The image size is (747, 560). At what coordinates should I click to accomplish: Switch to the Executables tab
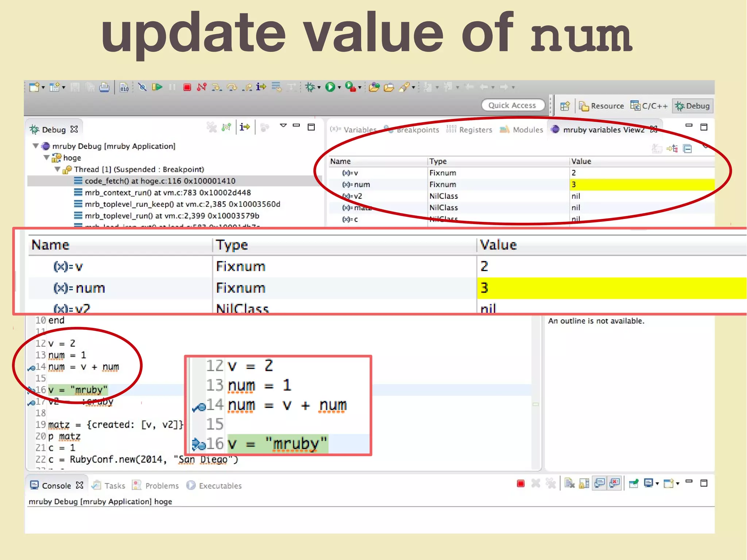pyautogui.click(x=214, y=486)
